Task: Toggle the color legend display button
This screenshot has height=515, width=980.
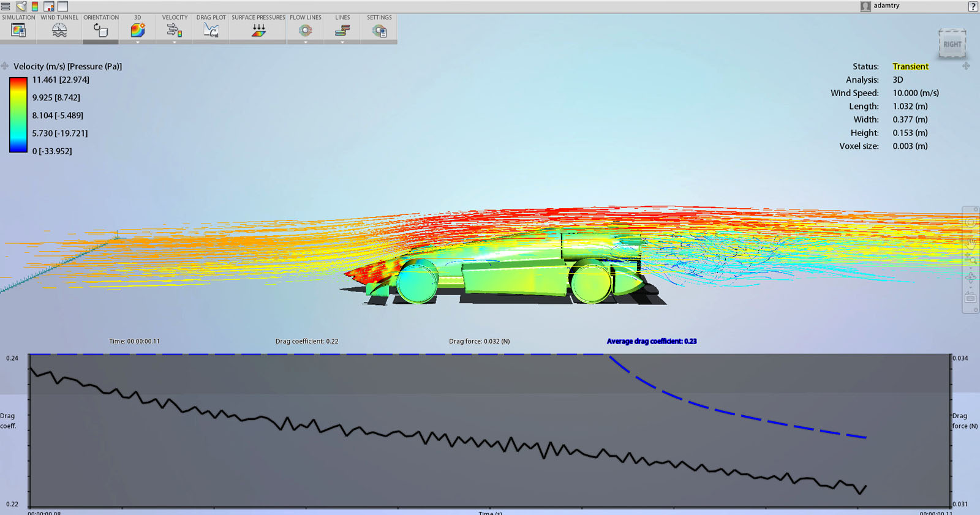Action: [35, 6]
